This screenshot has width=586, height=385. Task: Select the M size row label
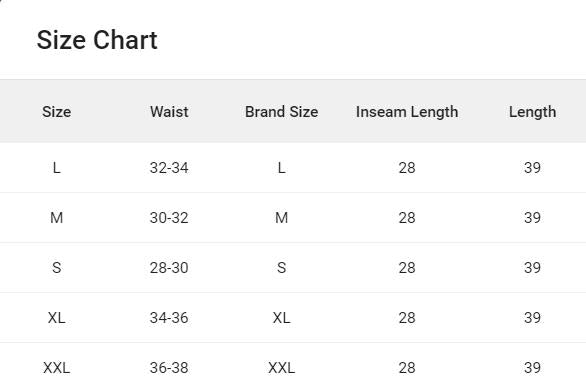pos(56,218)
